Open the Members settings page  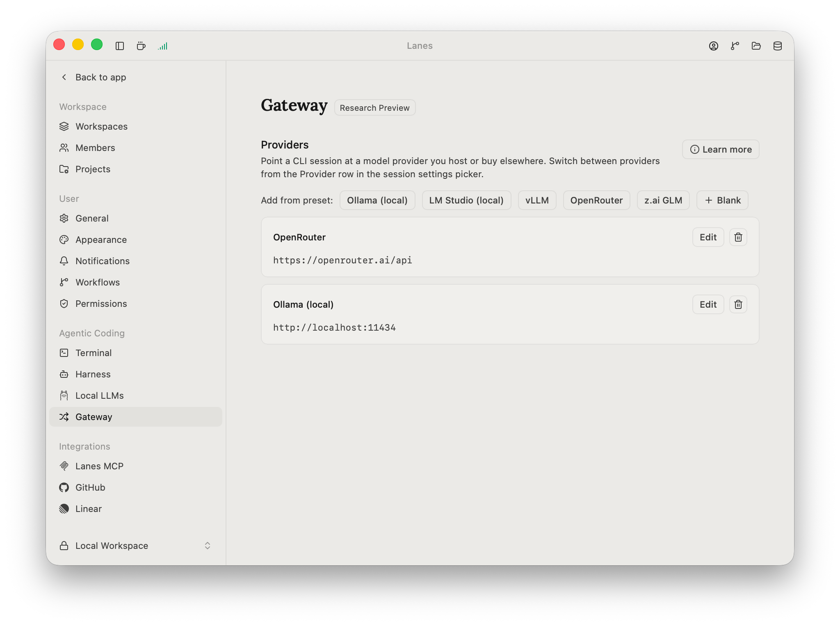[x=136, y=148]
